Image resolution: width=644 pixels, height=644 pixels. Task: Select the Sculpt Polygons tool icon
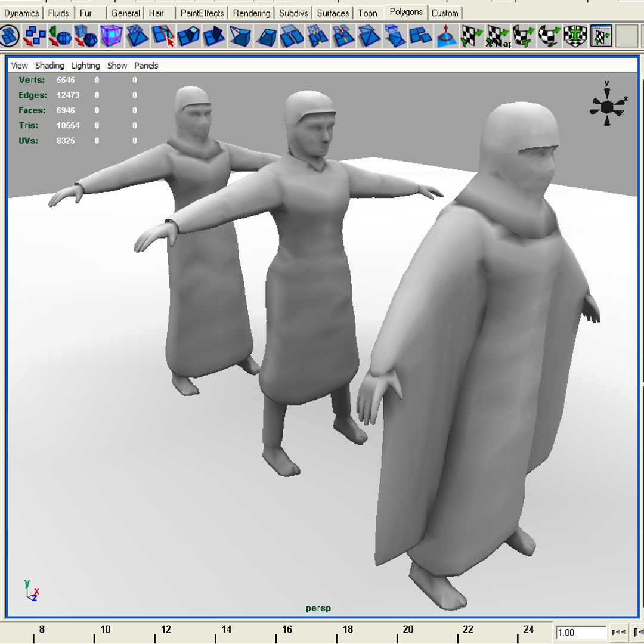click(446, 36)
